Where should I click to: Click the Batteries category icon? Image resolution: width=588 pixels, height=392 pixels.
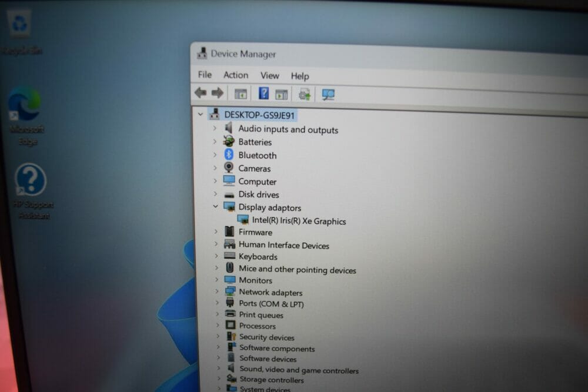pyautogui.click(x=229, y=141)
